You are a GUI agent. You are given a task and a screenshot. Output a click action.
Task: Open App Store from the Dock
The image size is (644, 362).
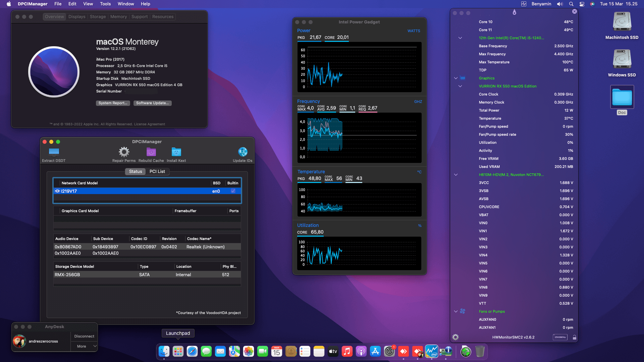pyautogui.click(x=375, y=351)
